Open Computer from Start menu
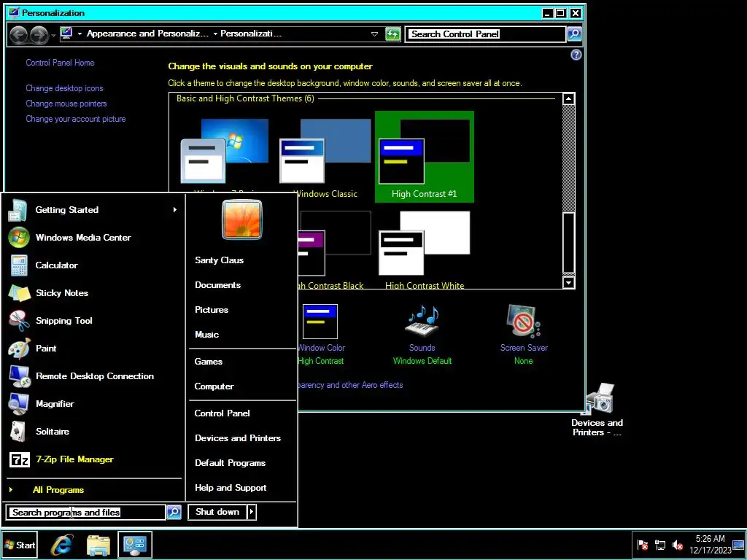747x560 pixels. coord(214,386)
